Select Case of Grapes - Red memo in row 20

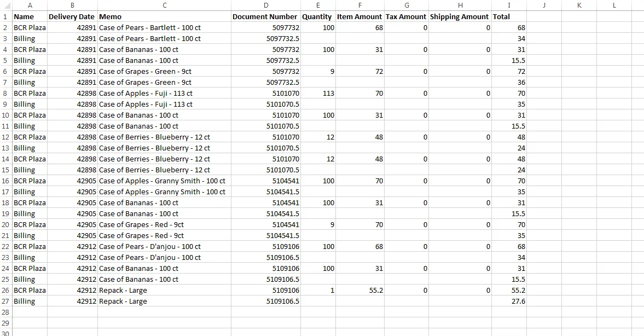[164, 225]
